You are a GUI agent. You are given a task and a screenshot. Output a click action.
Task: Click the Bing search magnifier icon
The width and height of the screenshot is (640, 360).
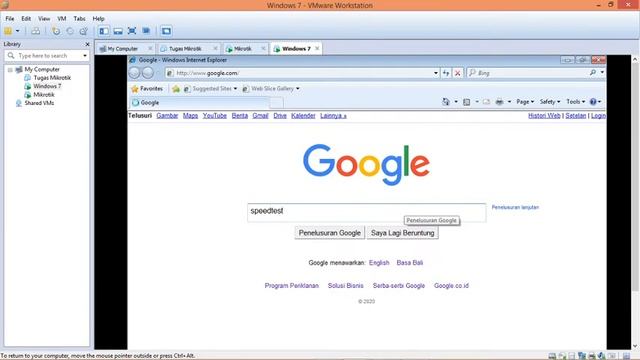click(x=593, y=73)
